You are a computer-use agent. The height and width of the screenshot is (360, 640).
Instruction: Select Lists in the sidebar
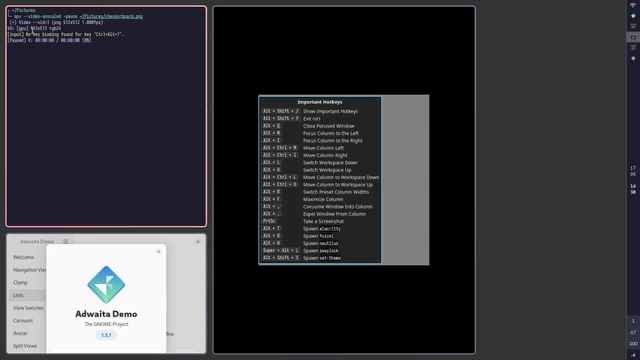point(27,295)
